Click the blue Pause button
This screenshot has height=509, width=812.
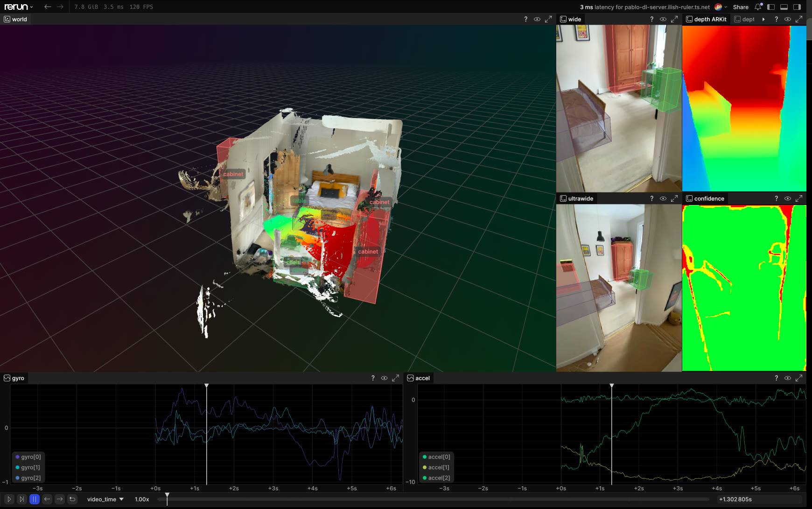[34, 499]
